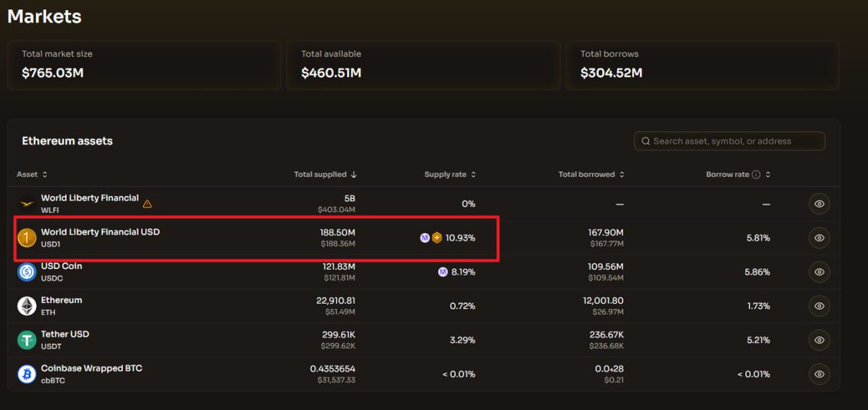Open the World Liberty Financial WLFI asset link
The image size is (868, 410).
coord(90,198)
